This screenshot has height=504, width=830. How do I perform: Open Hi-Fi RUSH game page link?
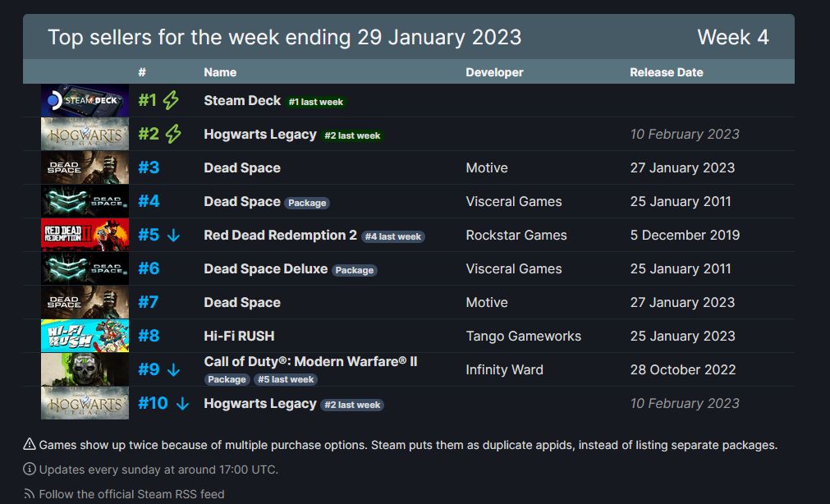[239, 337]
